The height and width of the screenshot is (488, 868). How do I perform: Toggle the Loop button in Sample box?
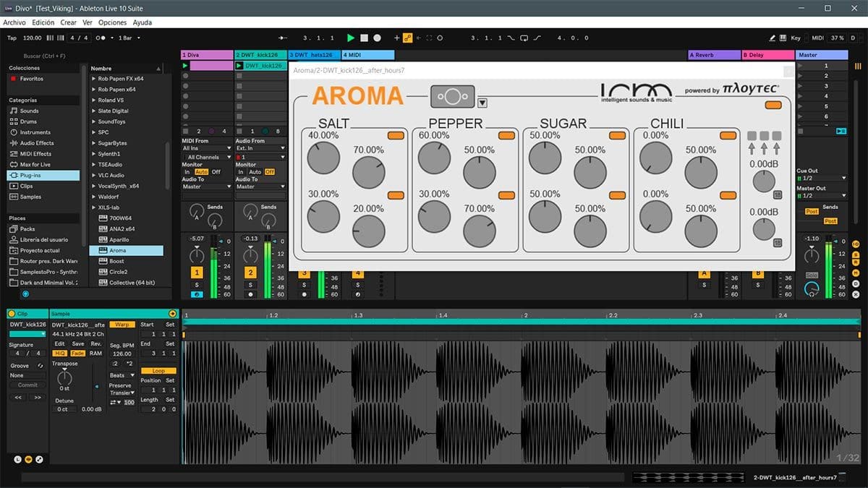[158, 371]
